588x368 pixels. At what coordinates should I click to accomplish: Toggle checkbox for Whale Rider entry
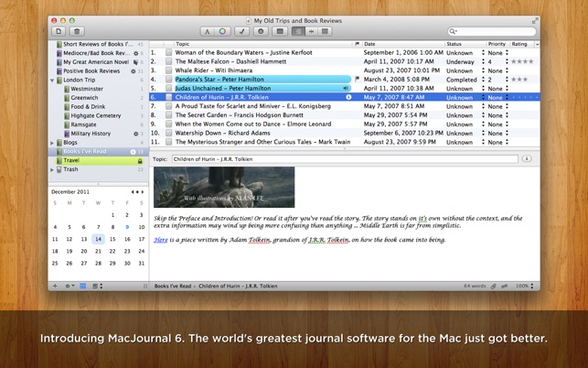(x=168, y=70)
